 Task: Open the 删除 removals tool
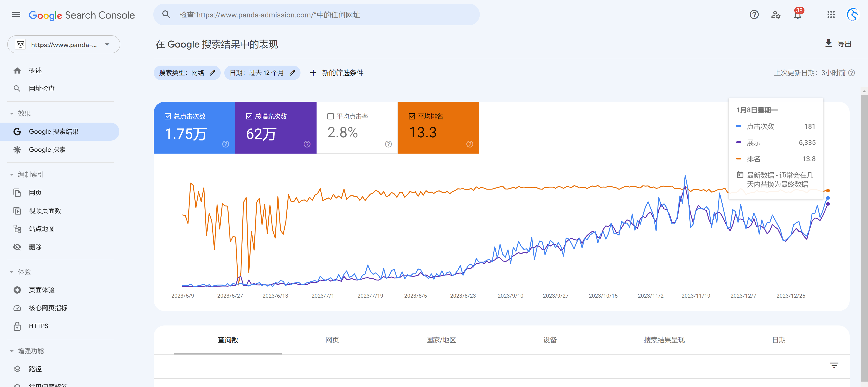(x=35, y=247)
